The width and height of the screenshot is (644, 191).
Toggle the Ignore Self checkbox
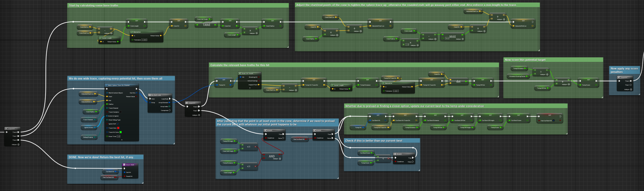click(118, 124)
